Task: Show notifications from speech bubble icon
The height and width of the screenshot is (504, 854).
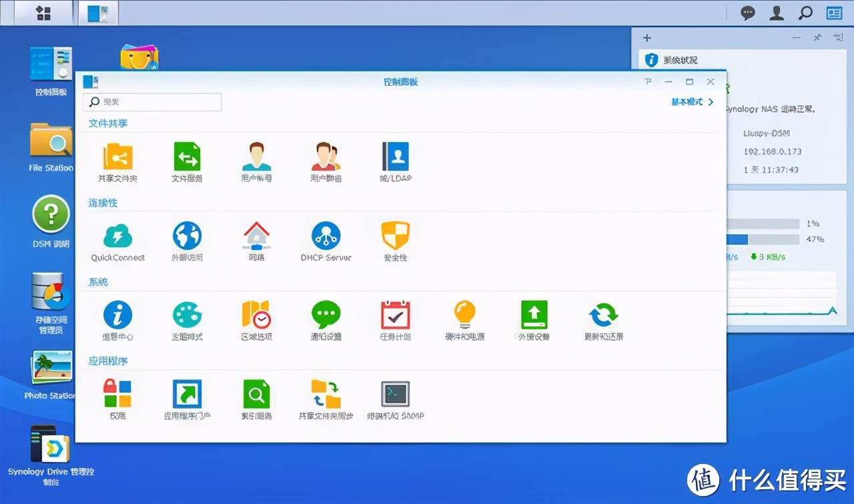Action: tap(748, 13)
